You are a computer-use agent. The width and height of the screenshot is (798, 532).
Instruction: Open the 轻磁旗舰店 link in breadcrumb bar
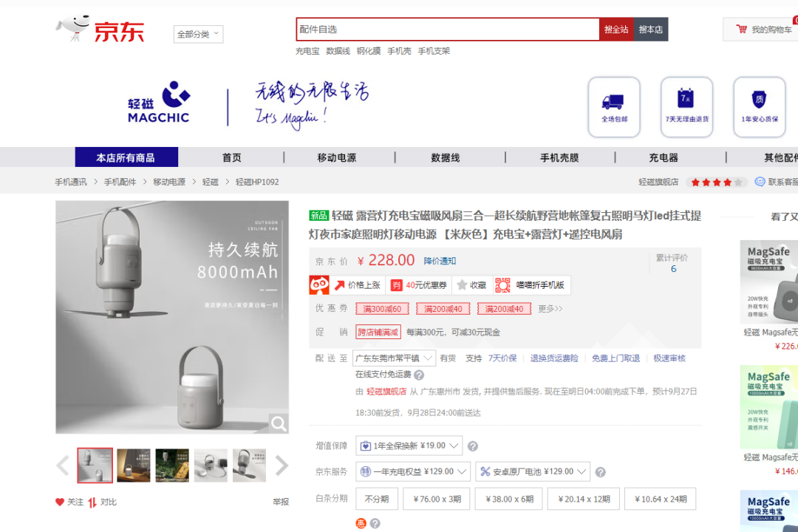(x=658, y=182)
